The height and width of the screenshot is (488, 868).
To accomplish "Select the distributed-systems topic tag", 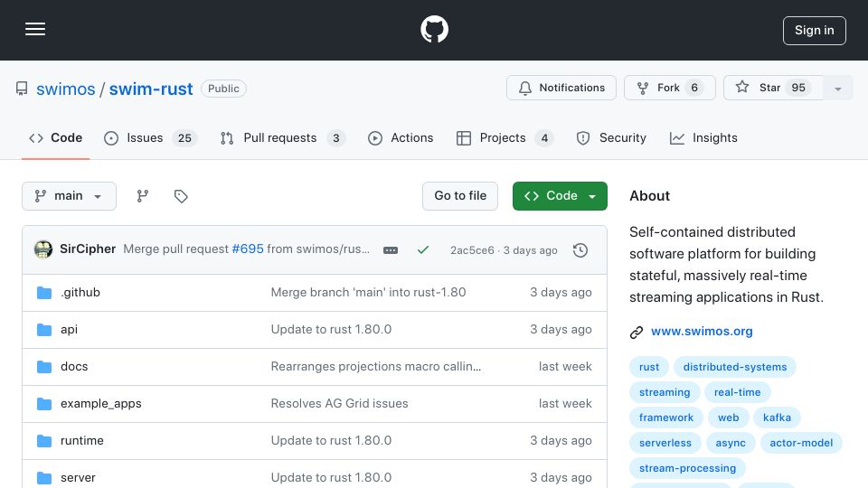I will tap(734, 367).
